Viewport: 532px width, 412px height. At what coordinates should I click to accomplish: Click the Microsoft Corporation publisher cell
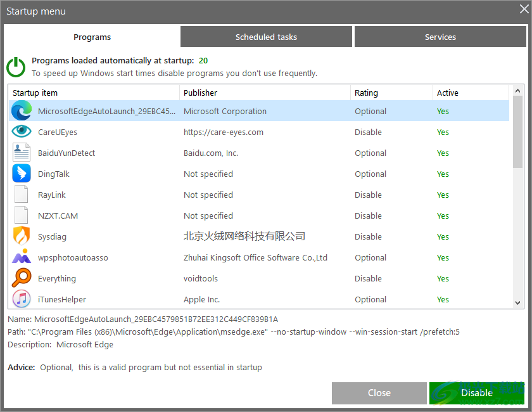pyautogui.click(x=225, y=112)
